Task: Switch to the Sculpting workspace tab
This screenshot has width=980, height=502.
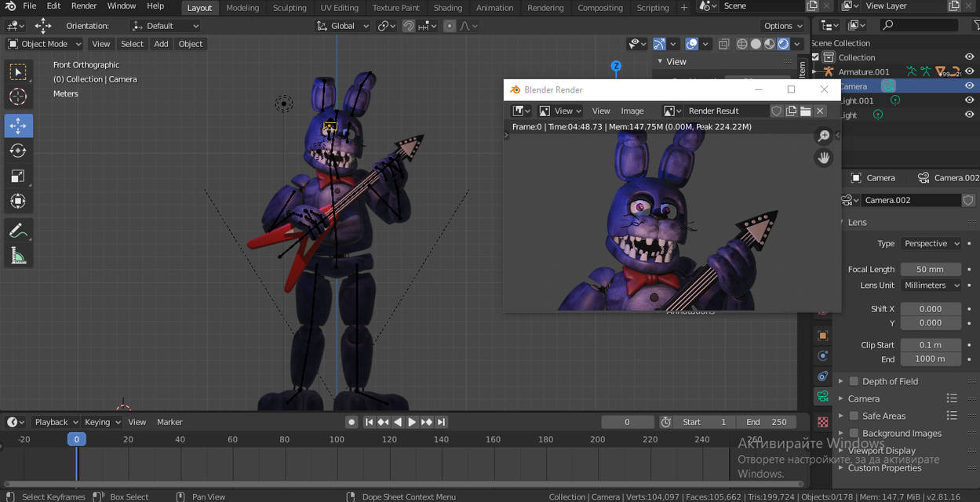Action: click(290, 8)
